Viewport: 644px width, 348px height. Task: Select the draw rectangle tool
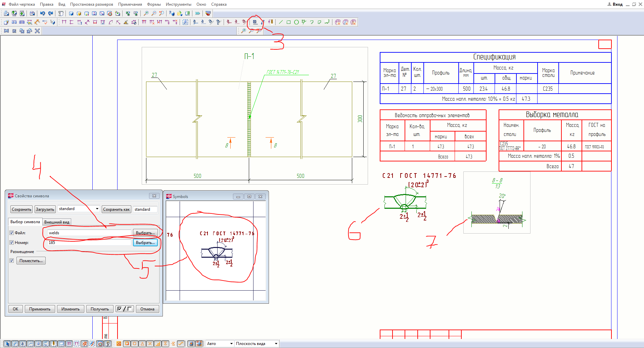click(x=288, y=22)
